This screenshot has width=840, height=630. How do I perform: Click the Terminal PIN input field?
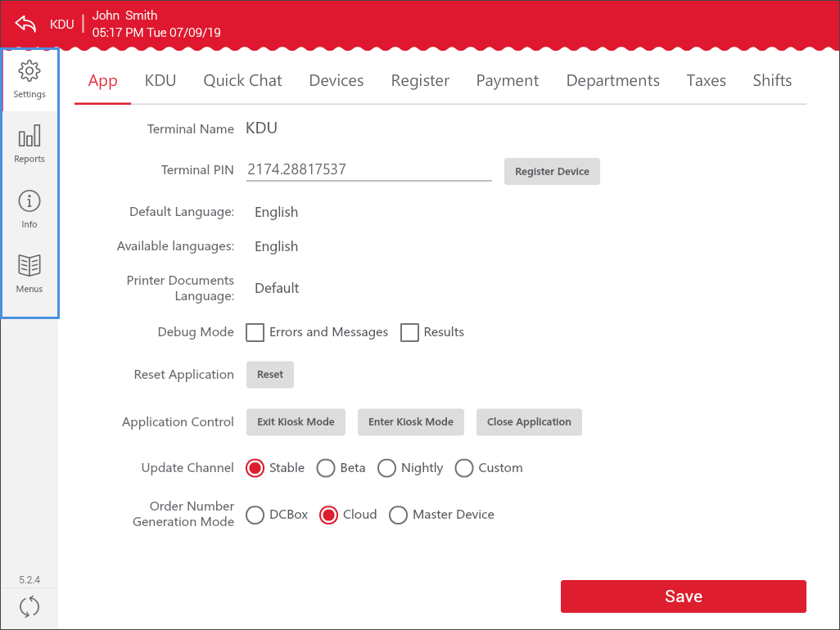click(368, 169)
